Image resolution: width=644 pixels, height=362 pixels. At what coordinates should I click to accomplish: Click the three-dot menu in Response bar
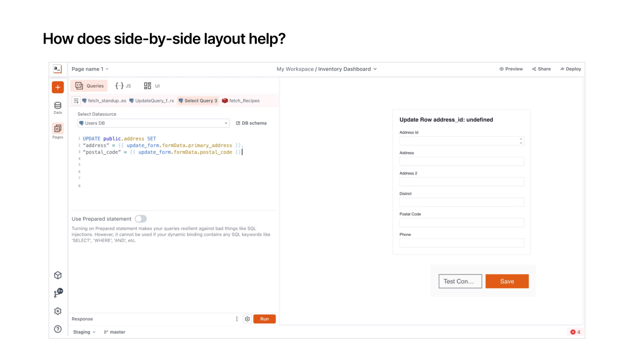pos(237,319)
